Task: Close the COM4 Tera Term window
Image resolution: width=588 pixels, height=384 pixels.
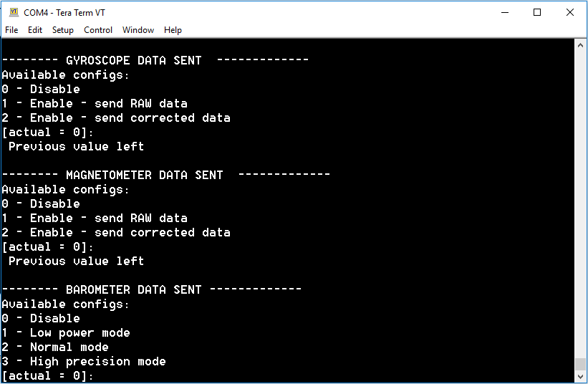Action: (x=569, y=12)
